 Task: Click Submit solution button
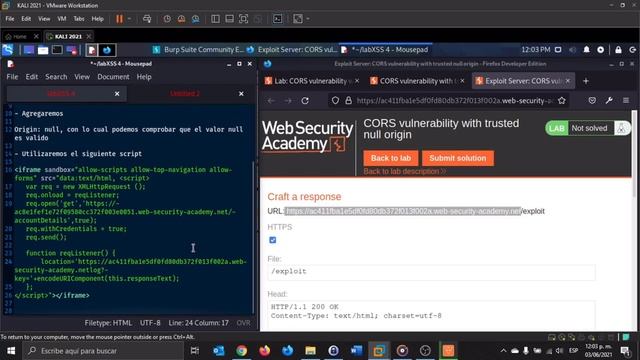click(458, 158)
